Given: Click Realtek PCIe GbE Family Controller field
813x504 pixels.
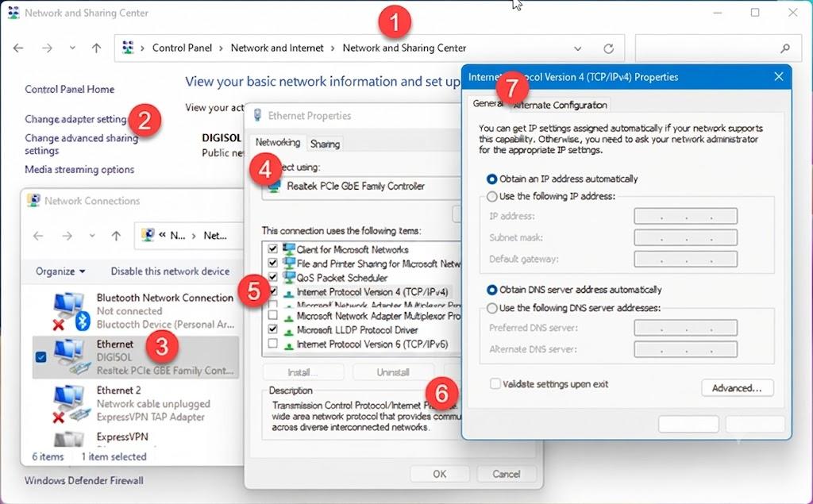Looking at the screenshot, I should pos(361,187).
